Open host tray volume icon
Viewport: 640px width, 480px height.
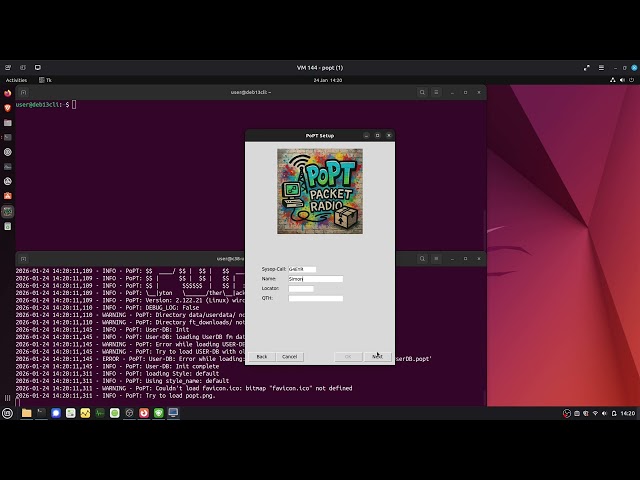coord(604,413)
